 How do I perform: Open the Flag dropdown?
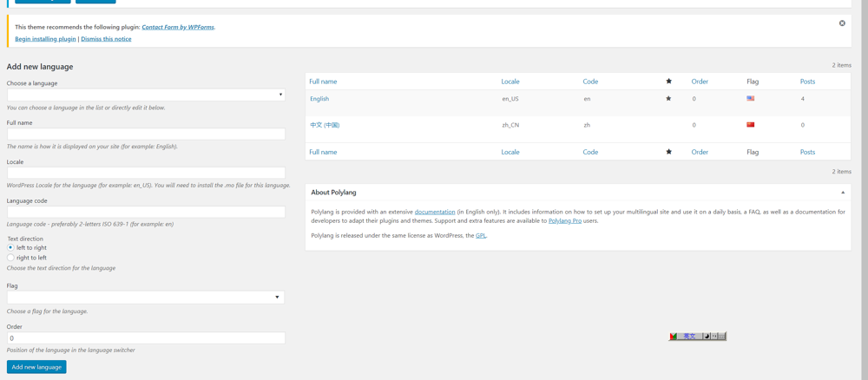(146, 298)
